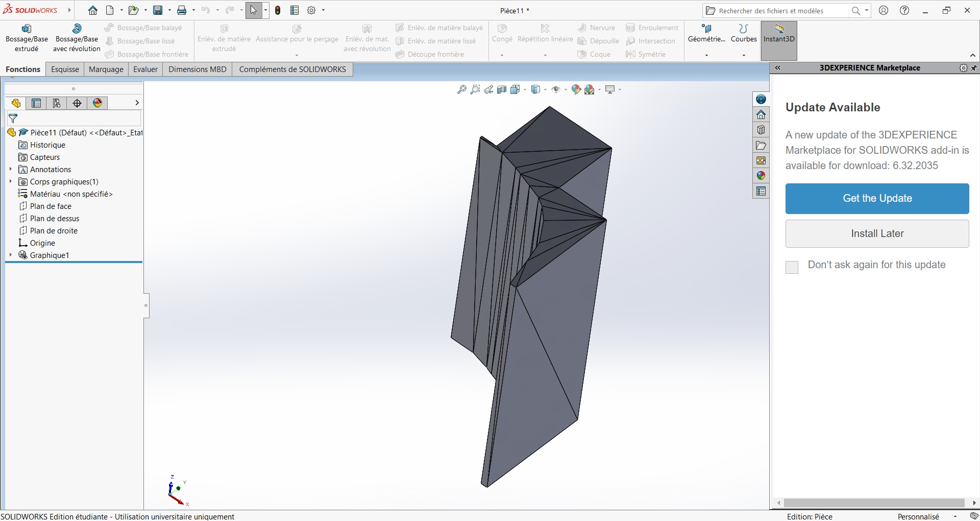Open the DisplayManager color sphere tab
This screenshot has width=980, height=521.
pos(97,103)
